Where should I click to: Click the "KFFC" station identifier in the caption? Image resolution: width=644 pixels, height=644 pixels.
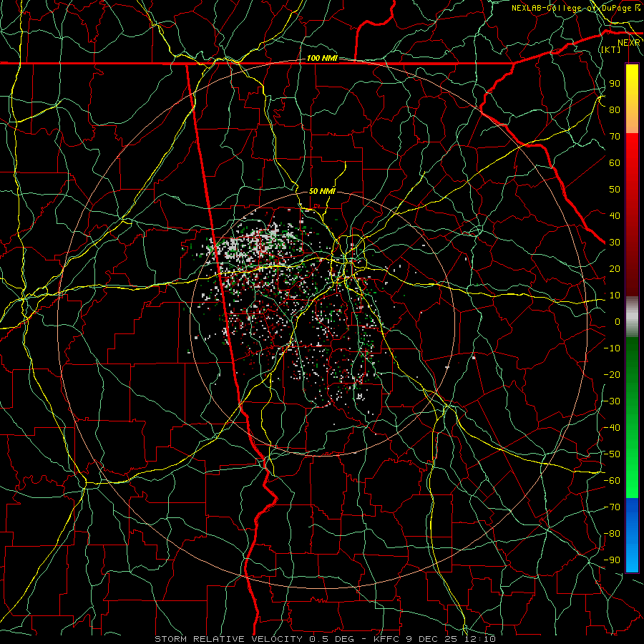(x=386, y=639)
